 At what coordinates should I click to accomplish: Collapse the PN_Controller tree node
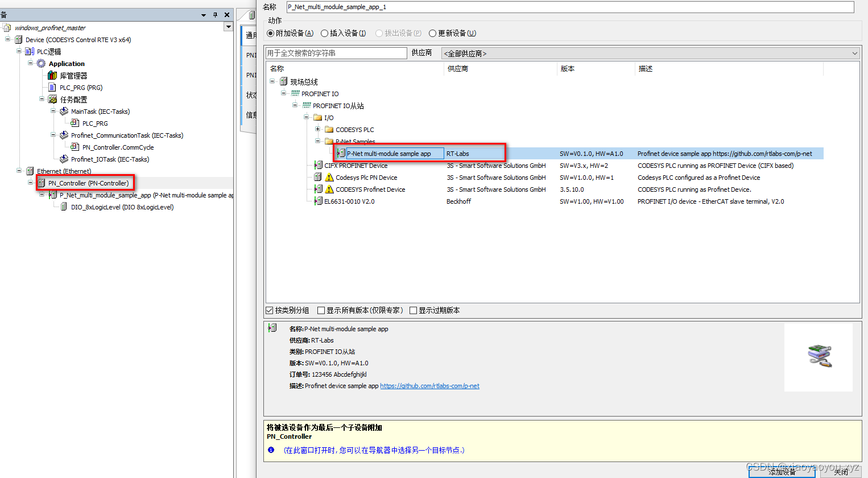tap(31, 183)
